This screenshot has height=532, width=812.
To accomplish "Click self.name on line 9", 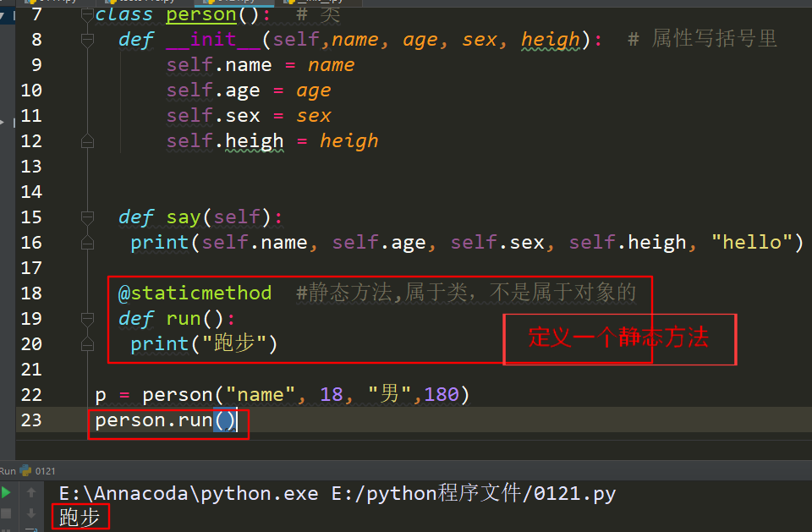I will pos(218,65).
